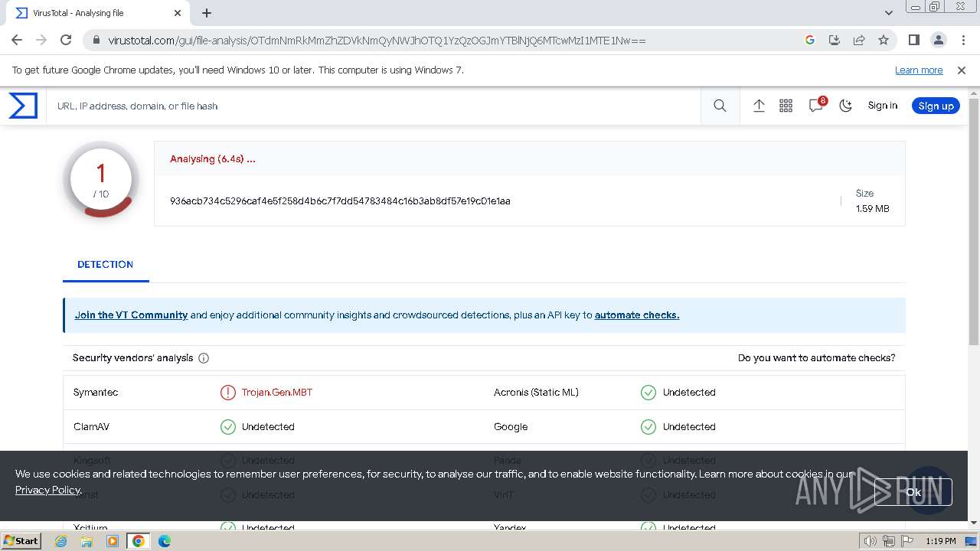Focus the URL, IP, domain search field
The width and height of the screenshot is (980, 551).
(375, 106)
